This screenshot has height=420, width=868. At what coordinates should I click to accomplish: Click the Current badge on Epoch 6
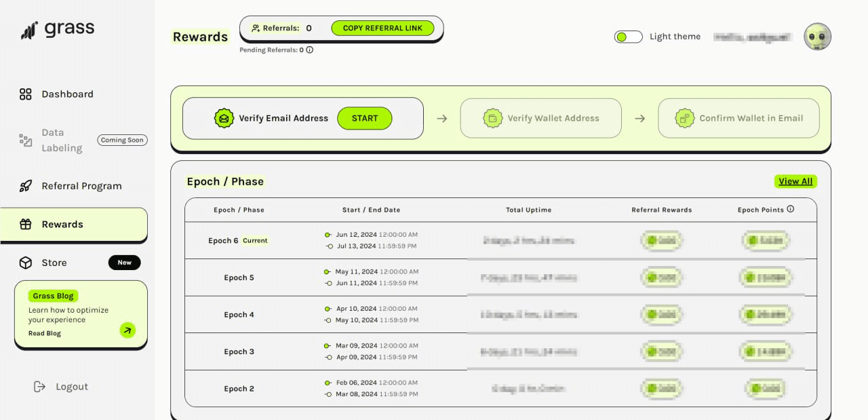tap(255, 241)
